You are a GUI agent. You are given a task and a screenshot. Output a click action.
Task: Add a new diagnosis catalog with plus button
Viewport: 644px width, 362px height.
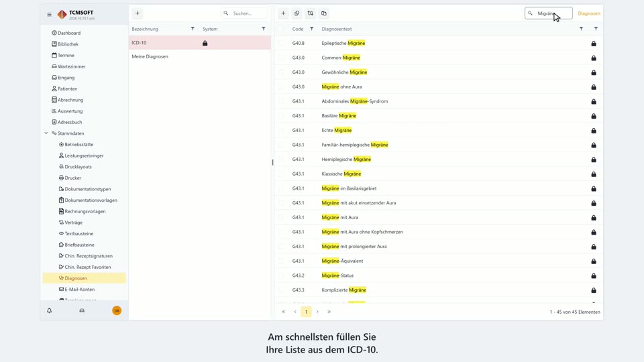137,13
